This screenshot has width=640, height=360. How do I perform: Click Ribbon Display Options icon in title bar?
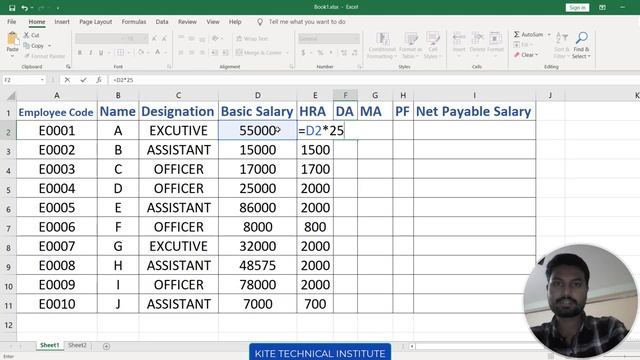(x=602, y=7)
